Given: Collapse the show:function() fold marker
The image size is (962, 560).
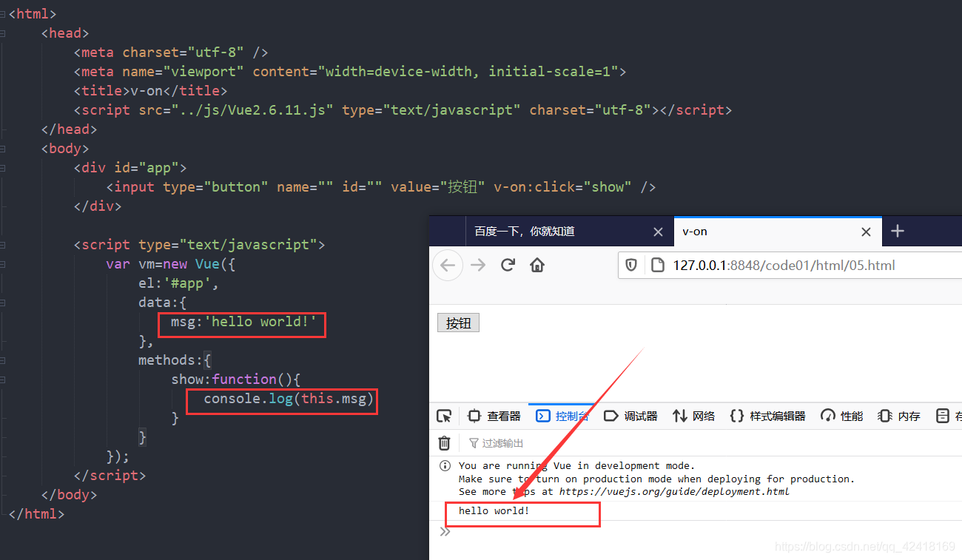Looking at the screenshot, I should click(x=4, y=379).
